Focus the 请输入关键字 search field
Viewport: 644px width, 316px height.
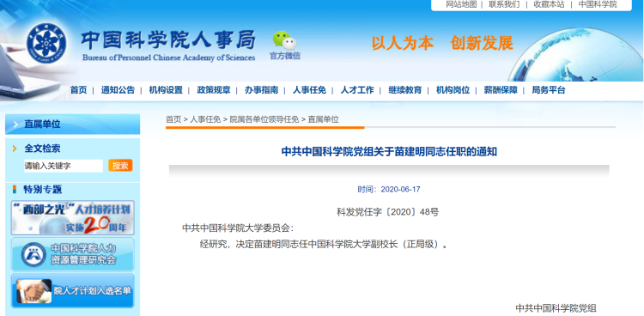64,166
